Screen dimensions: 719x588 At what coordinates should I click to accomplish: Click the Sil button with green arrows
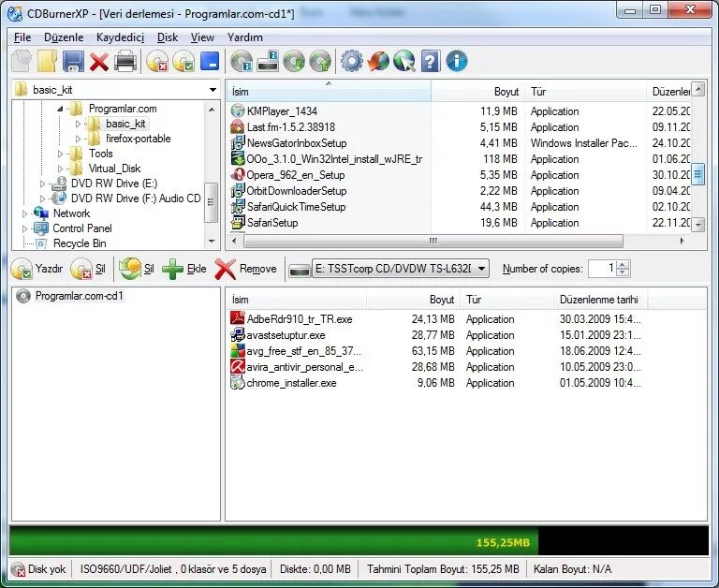point(137,269)
